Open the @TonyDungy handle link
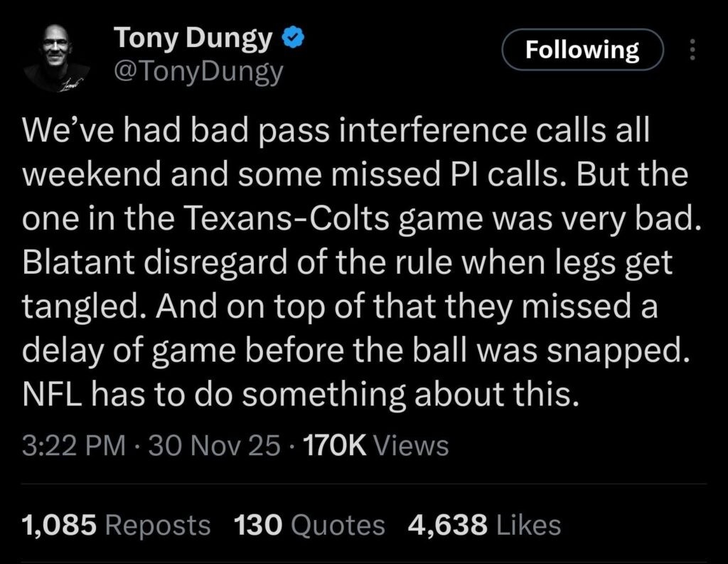This screenshot has height=564, width=728. 198,71
